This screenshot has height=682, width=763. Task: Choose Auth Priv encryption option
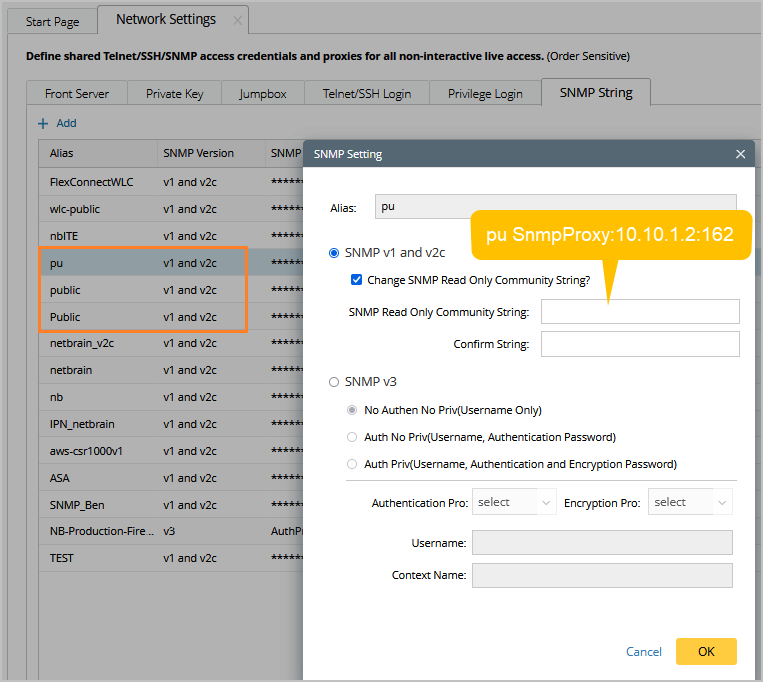[x=352, y=464]
